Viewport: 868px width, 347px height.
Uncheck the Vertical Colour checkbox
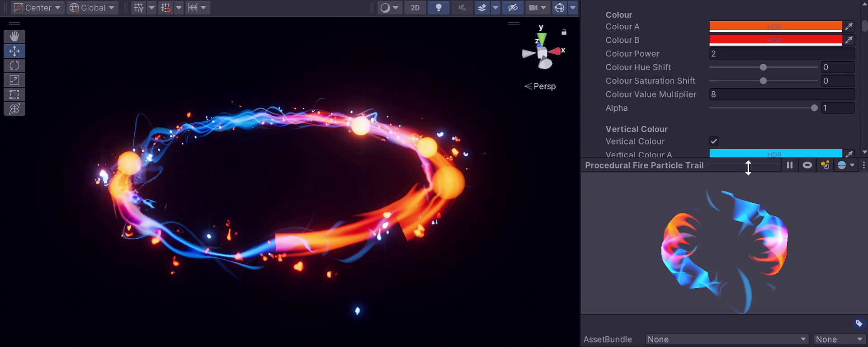click(714, 141)
